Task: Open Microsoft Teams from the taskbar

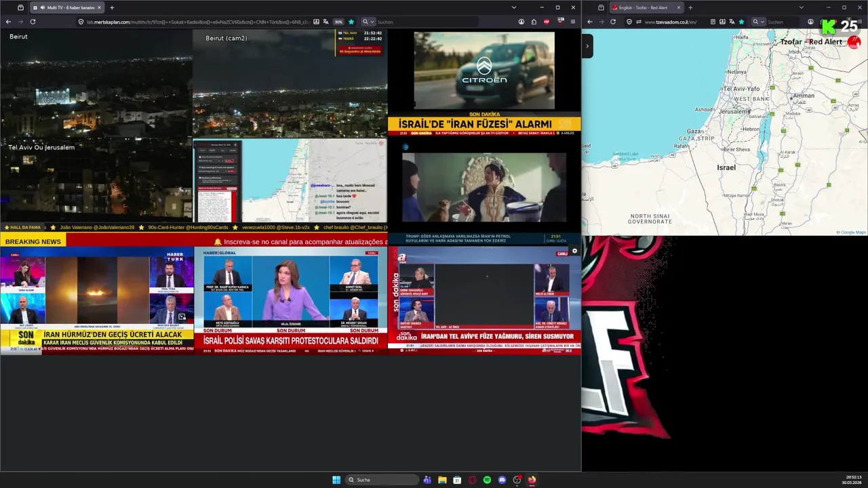Action: (x=427, y=480)
